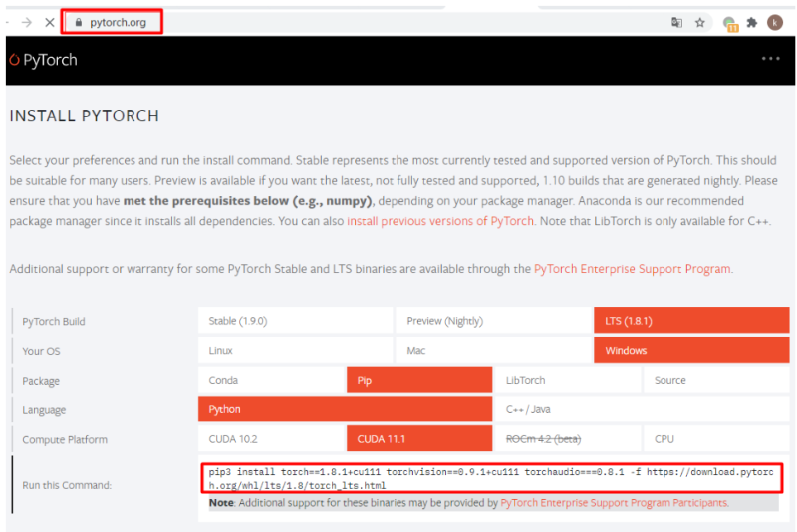Image resolution: width=797 pixels, height=532 pixels.
Task: Select Pip package option
Action: (419, 380)
